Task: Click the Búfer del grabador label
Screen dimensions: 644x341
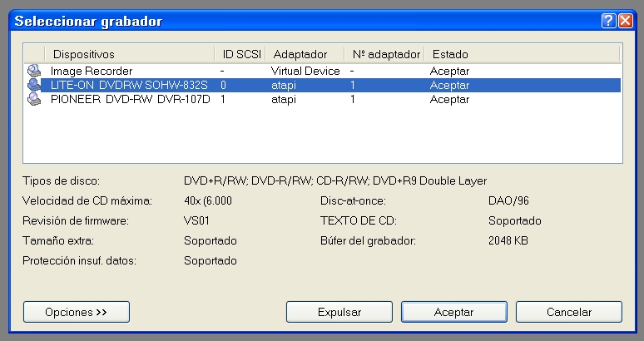Action: 368,240
